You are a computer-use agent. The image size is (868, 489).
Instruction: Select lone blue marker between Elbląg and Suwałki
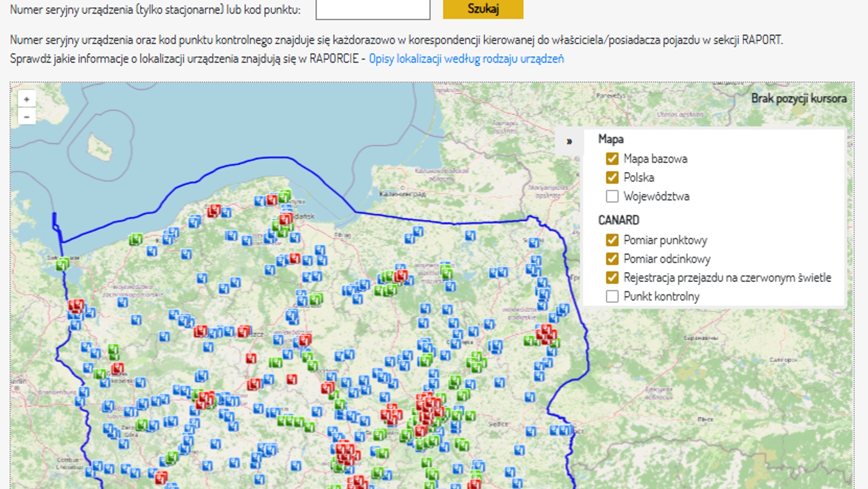point(470,236)
